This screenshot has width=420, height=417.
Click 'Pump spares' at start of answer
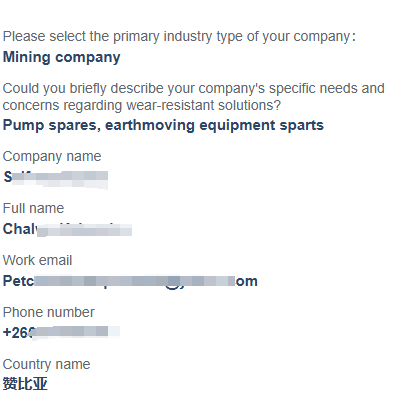(x=50, y=126)
